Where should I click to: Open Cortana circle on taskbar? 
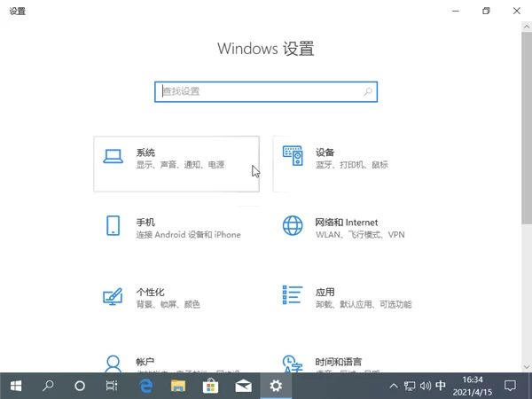coord(80,386)
